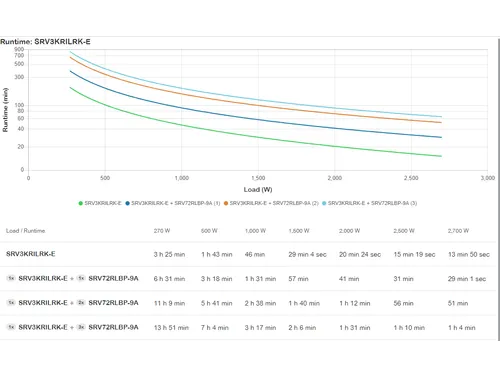
Task: Toggle legend label SRV3KRILRK-E + SRV72RLBP-9A (2)
Action: 274,203
